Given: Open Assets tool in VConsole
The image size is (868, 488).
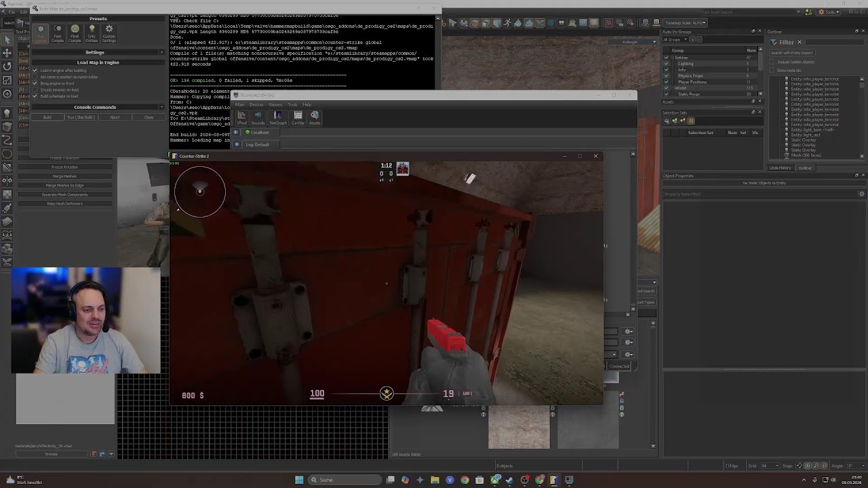Looking at the screenshot, I should (315, 118).
